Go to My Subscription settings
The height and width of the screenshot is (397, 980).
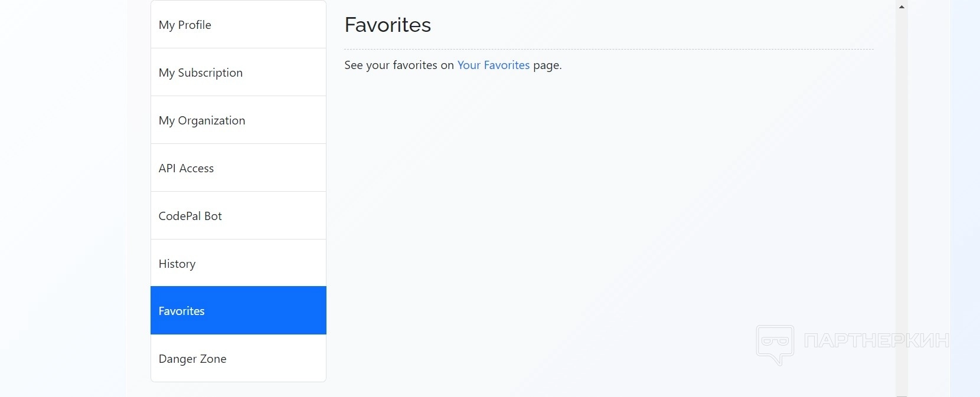[x=238, y=73]
